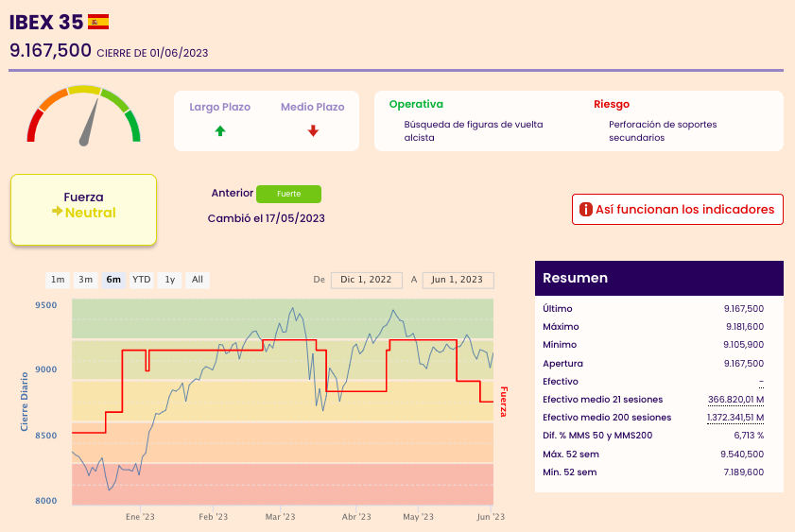The image size is (795, 532).
Task: Click the Largo Plazo label
Action: [x=220, y=107]
